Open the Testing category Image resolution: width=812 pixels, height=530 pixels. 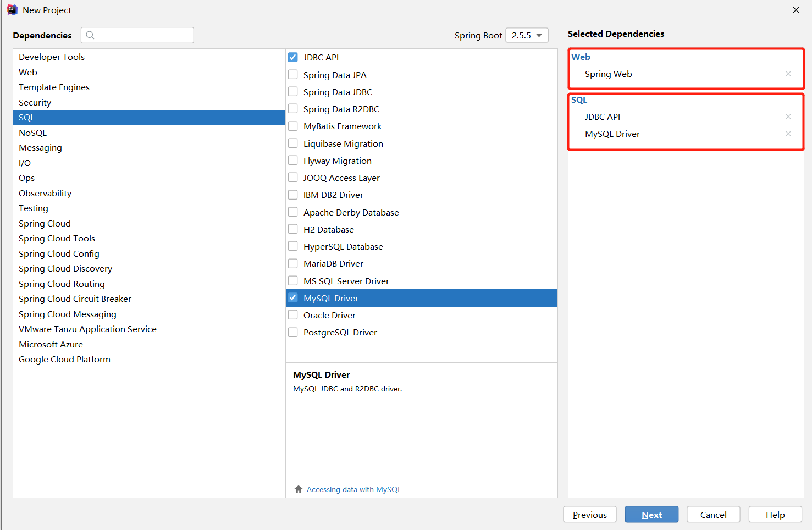pos(149,208)
